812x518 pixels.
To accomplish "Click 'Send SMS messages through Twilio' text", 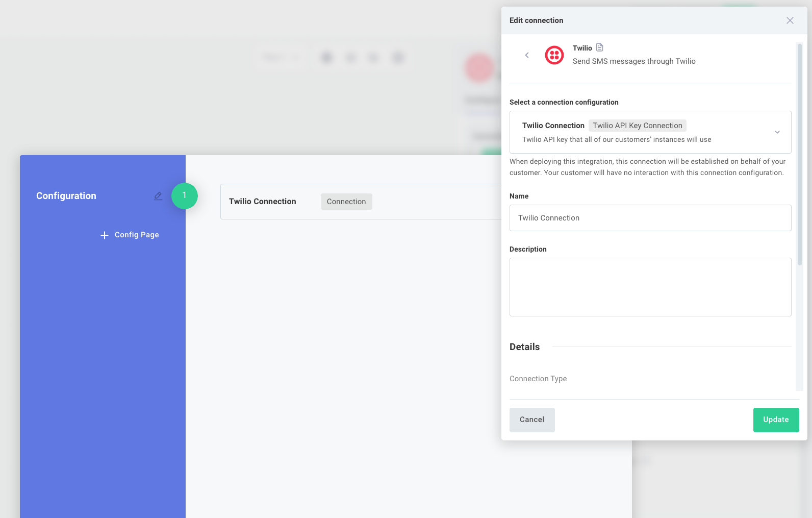I will coord(634,61).
